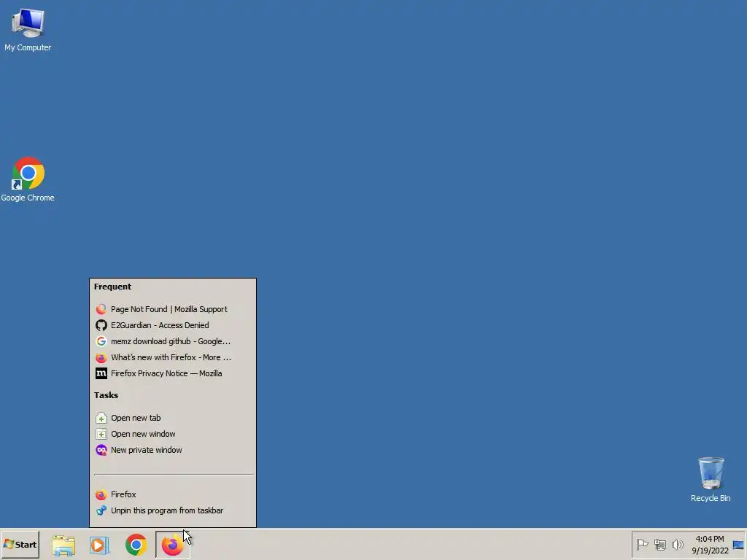
Task: Open the clock showing 4:04 PM
Action: click(710, 545)
